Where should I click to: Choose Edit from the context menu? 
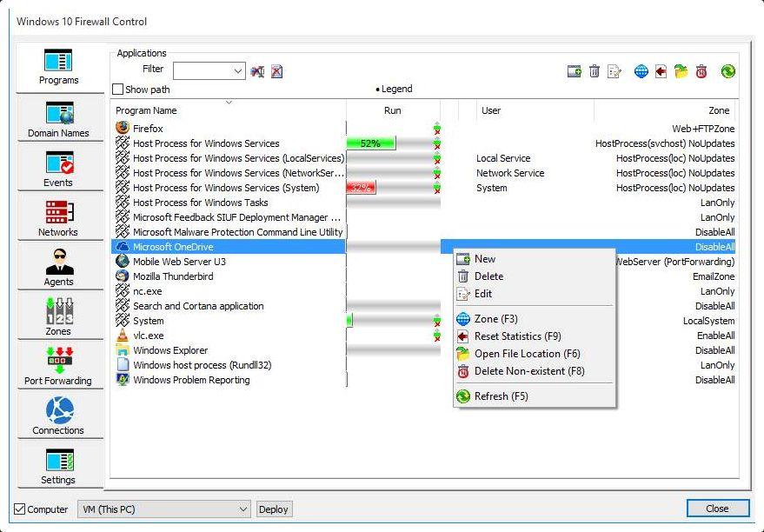535,294
